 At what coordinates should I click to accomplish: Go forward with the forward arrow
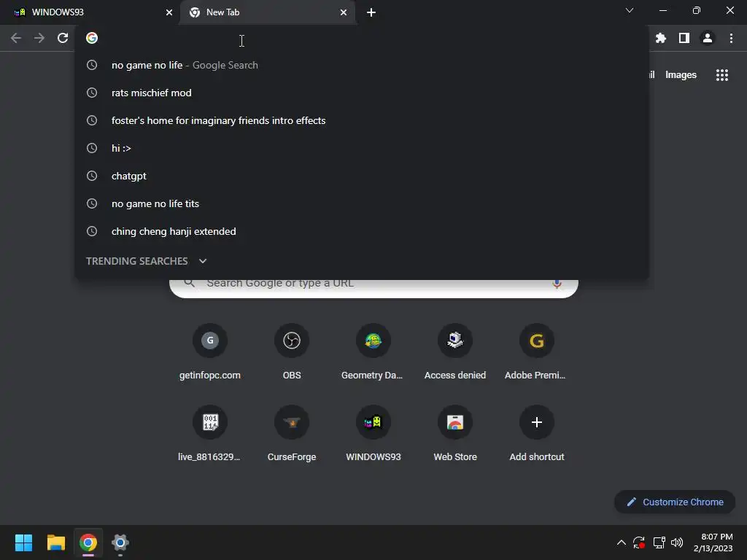click(x=39, y=38)
